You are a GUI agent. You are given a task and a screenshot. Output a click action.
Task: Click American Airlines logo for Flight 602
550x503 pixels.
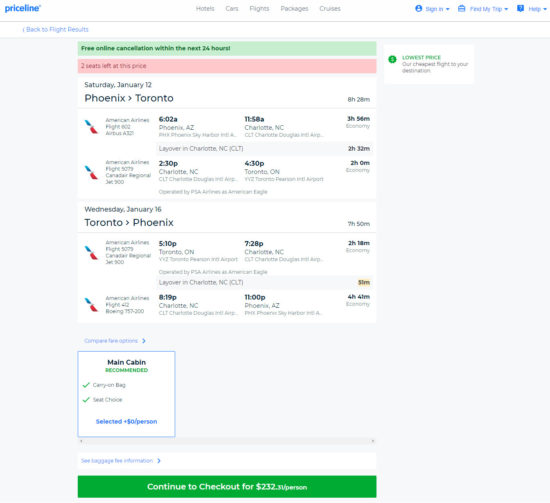[x=91, y=127]
